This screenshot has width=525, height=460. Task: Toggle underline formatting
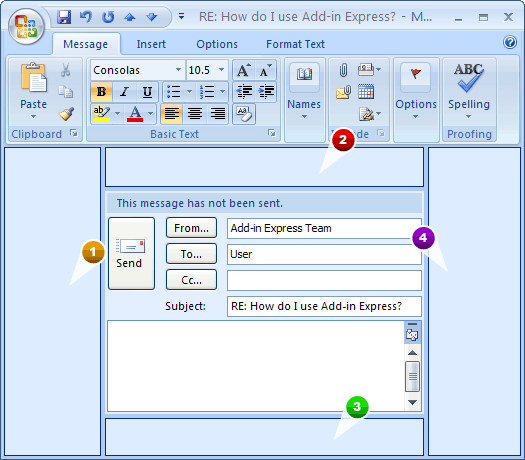pyautogui.click(x=147, y=92)
